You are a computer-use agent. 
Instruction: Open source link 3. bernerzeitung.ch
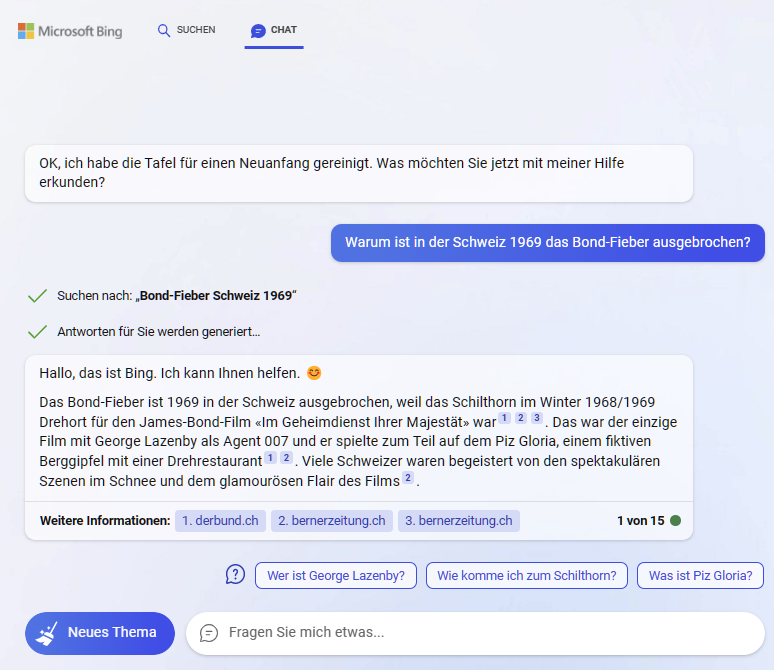(x=459, y=521)
